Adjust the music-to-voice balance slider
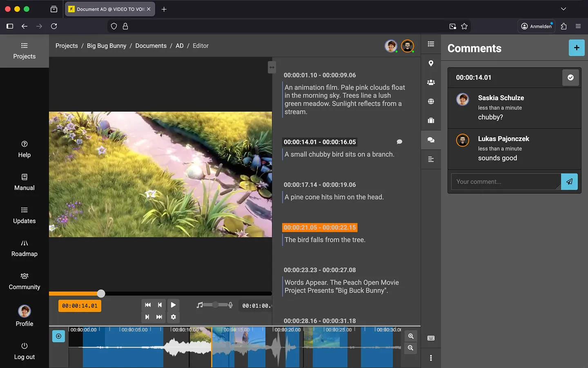 216,305
